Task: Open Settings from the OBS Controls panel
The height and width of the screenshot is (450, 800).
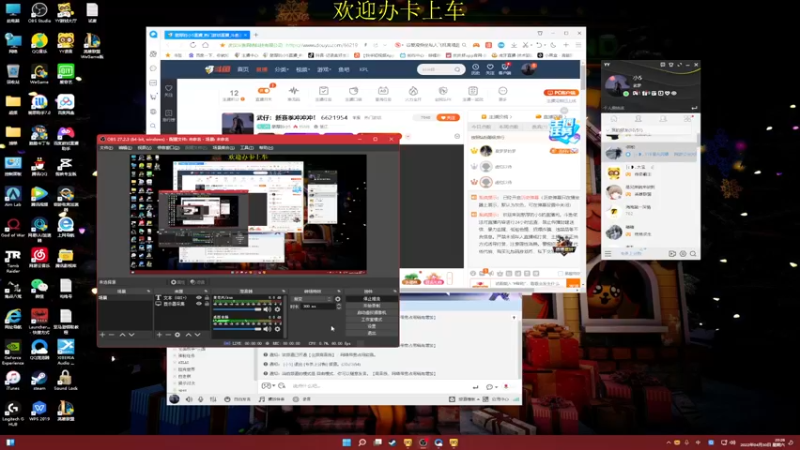Action: click(371, 326)
